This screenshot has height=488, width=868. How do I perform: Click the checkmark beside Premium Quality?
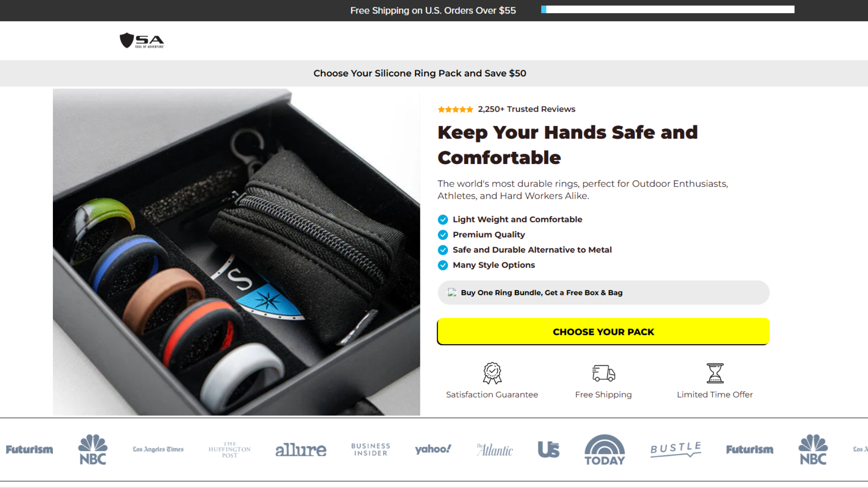[x=443, y=235]
